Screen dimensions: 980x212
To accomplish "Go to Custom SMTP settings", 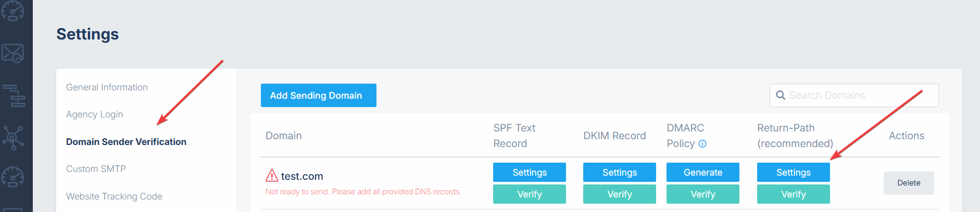I will 96,169.
